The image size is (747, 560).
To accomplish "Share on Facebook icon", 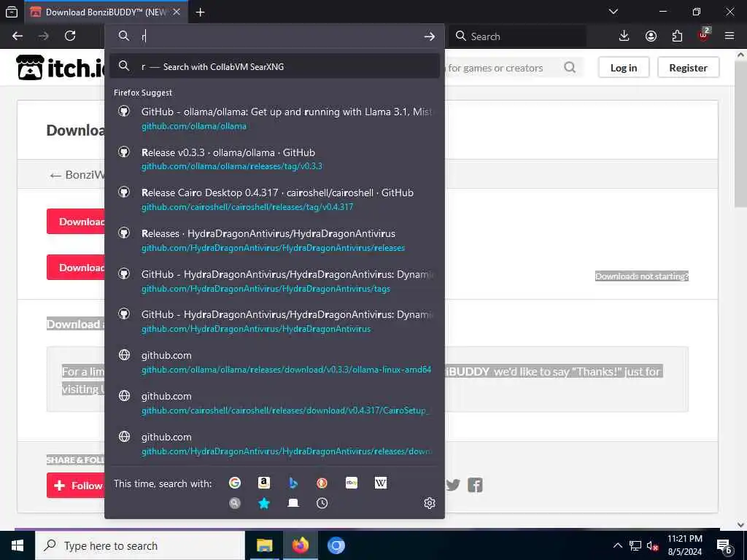I will (x=475, y=485).
